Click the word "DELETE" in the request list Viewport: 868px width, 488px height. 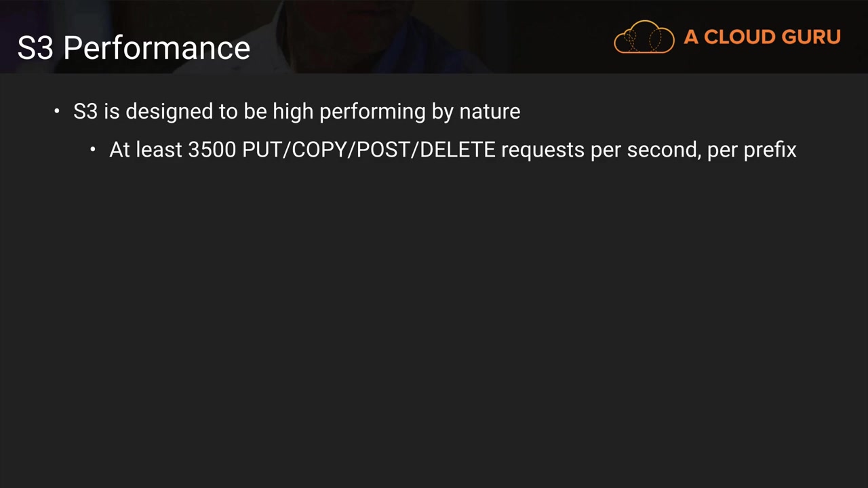pos(458,150)
